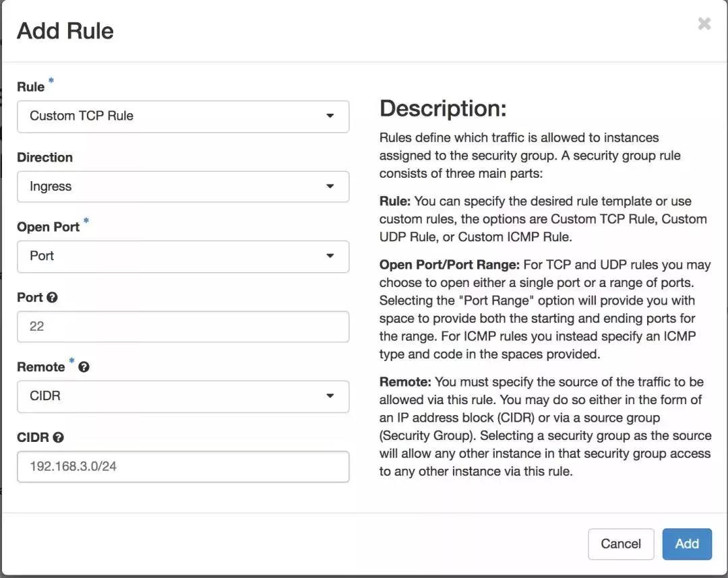
Task: Click the bold 'Remote:' description text
Action: click(405, 382)
